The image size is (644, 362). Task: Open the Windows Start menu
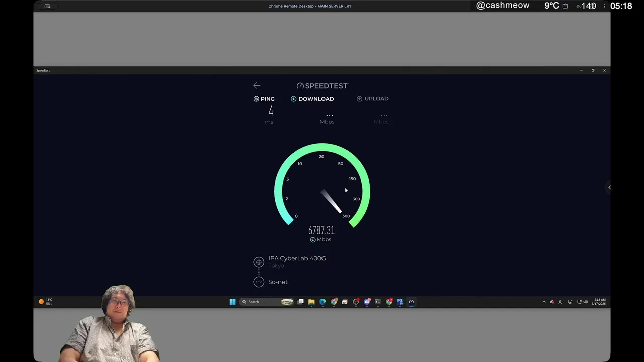[x=232, y=302]
